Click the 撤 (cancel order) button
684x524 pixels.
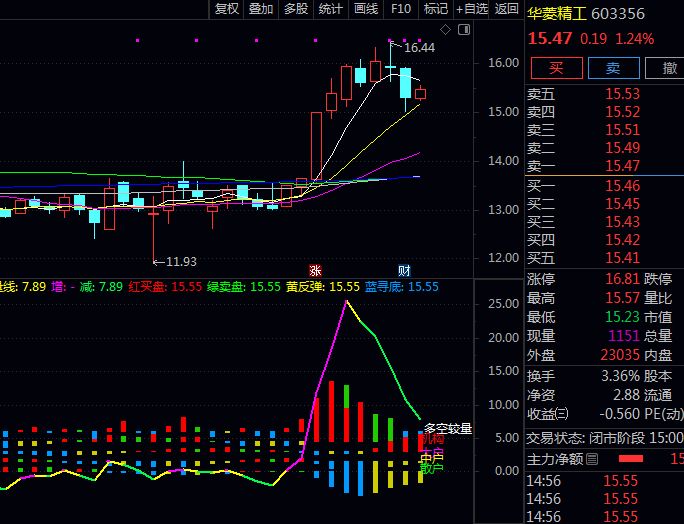pyautogui.click(x=668, y=68)
